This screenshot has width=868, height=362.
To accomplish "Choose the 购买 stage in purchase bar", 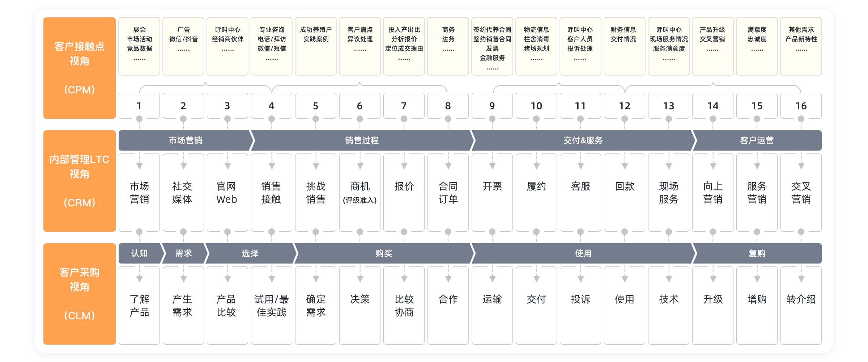I will click(x=383, y=253).
